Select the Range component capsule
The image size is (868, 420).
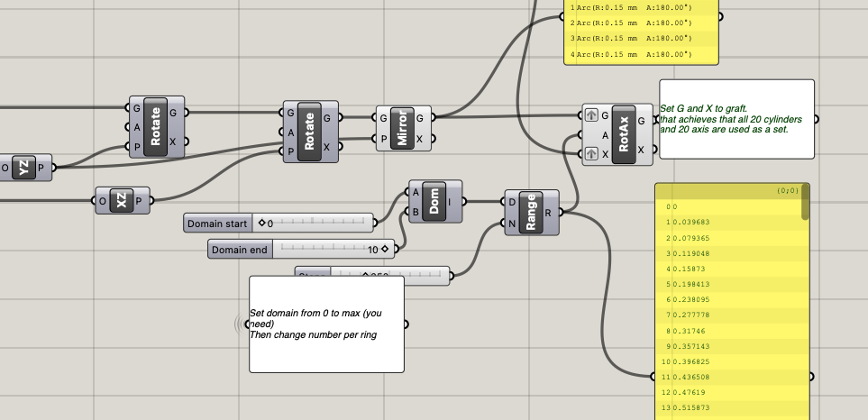[x=531, y=212]
